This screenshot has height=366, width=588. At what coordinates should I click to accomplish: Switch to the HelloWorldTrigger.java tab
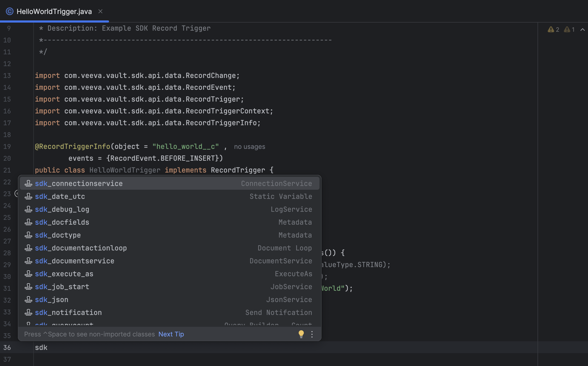54,11
